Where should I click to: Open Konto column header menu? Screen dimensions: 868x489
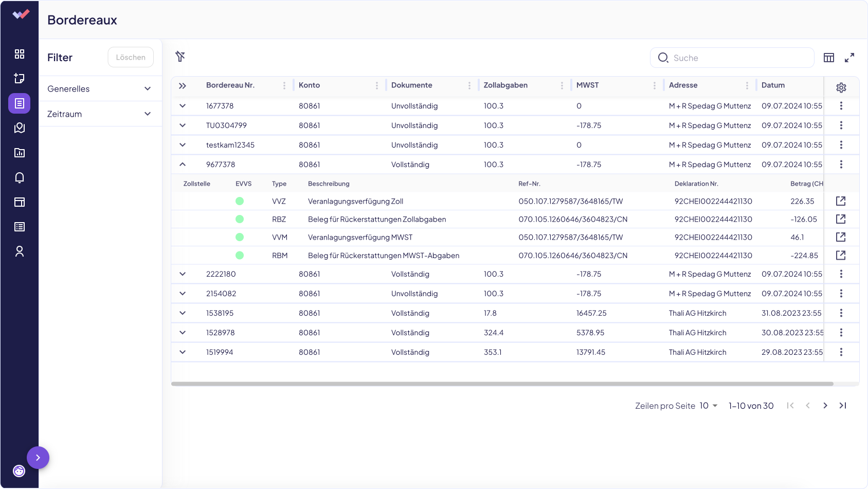click(x=377, y=86)
